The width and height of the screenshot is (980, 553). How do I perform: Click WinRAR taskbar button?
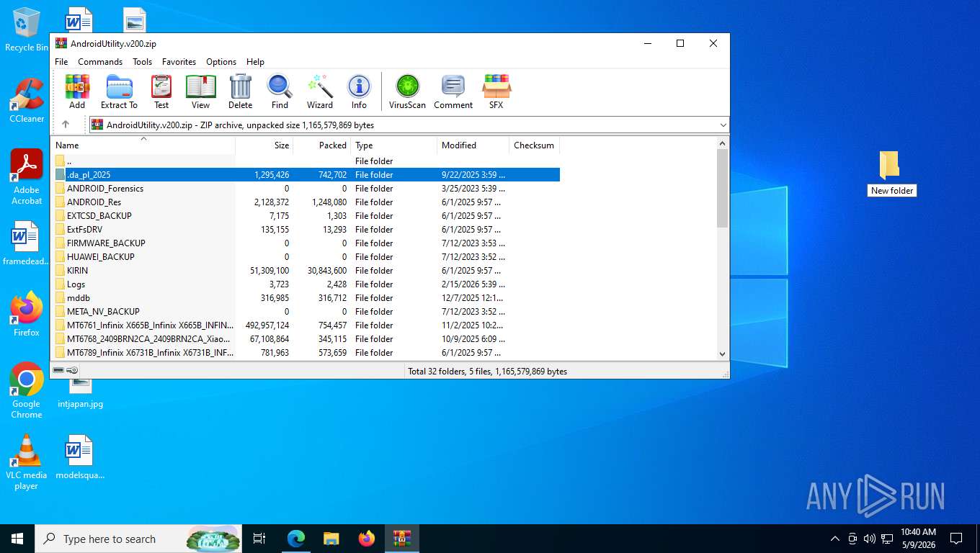(x=402, y=539)
